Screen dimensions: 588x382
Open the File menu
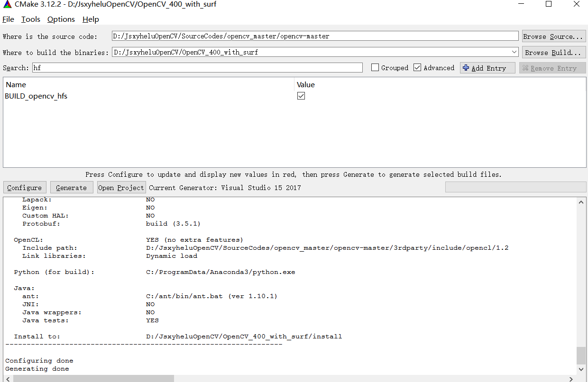8,19
